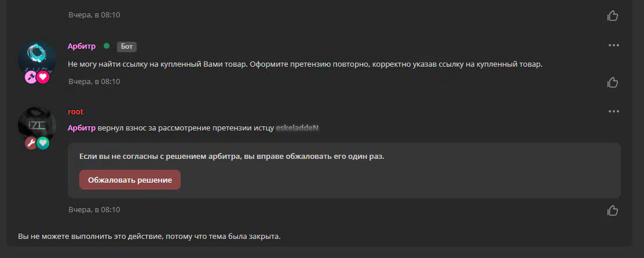The width and height of the screenshot is (644, 258).
Task: Open timestamp link on Арбитр post
Action: point(94,82)
